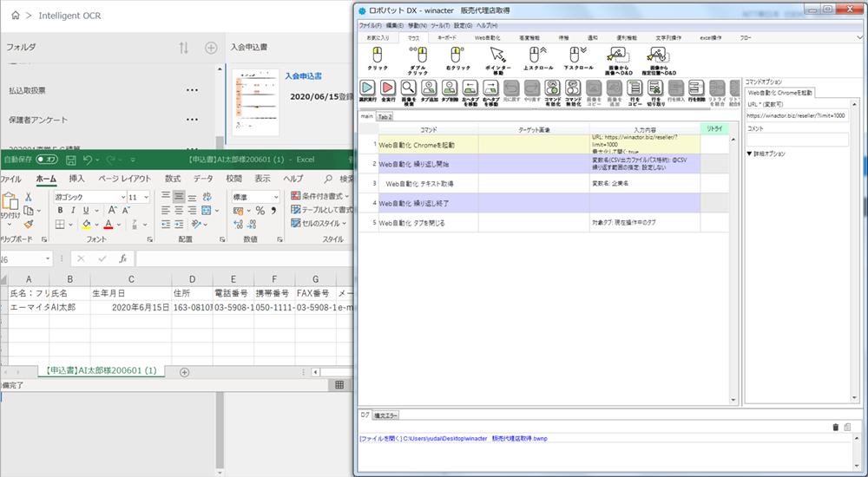Apply Italic in Excel font group

tap(73, 210)
